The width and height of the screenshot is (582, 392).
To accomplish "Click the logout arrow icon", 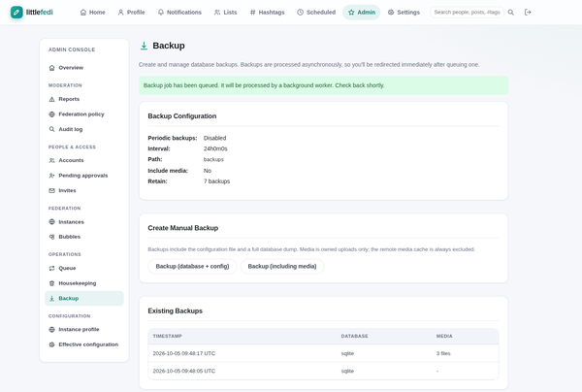I will [528, 13].
